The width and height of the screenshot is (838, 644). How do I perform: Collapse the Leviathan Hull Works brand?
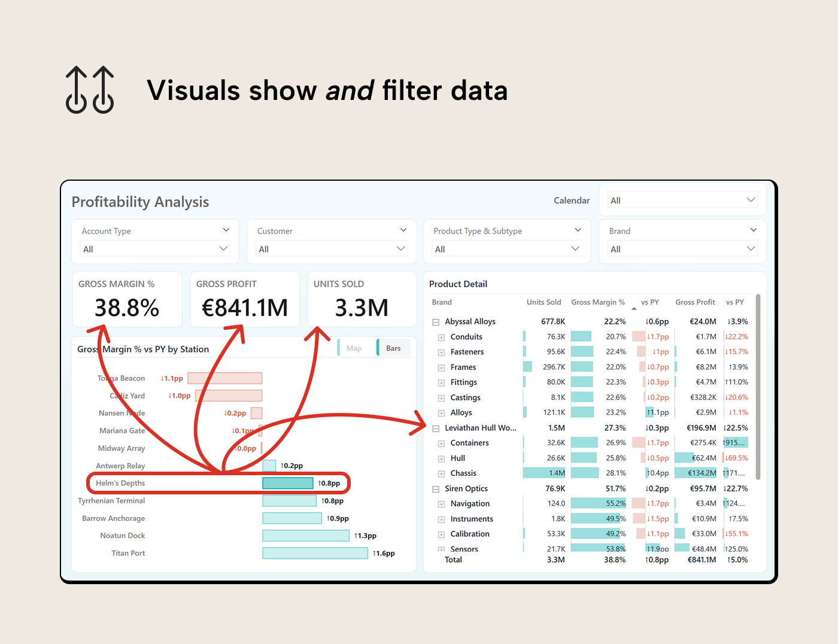pos(435,428)
